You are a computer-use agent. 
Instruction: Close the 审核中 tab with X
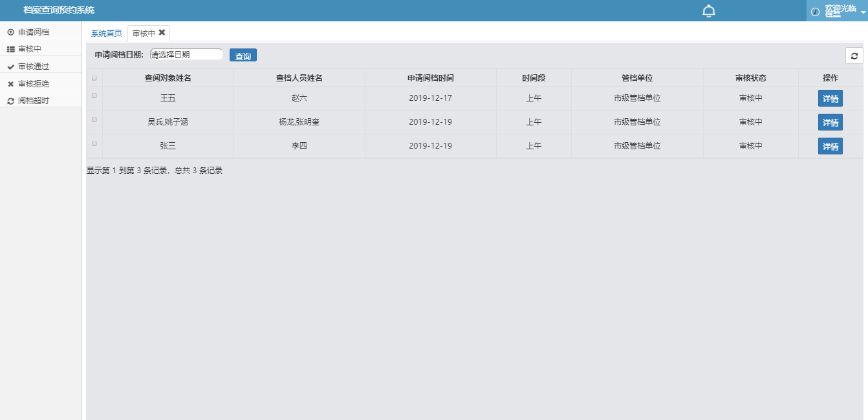click(162, 32)
